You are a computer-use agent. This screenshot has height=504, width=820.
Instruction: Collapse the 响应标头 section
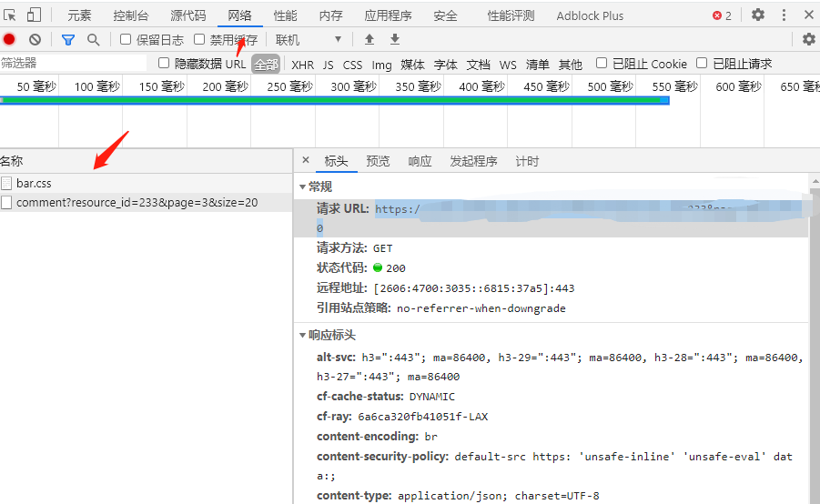303,336
